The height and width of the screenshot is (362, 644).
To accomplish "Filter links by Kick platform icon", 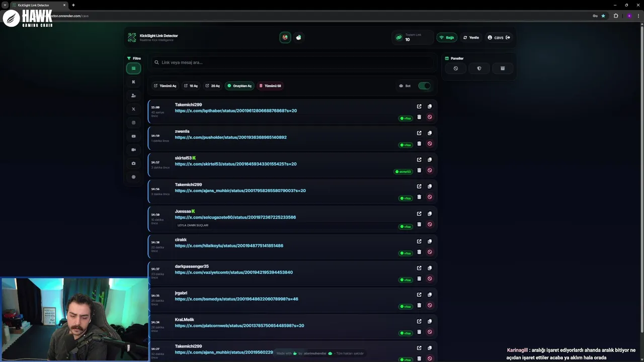I will [133, 82].
